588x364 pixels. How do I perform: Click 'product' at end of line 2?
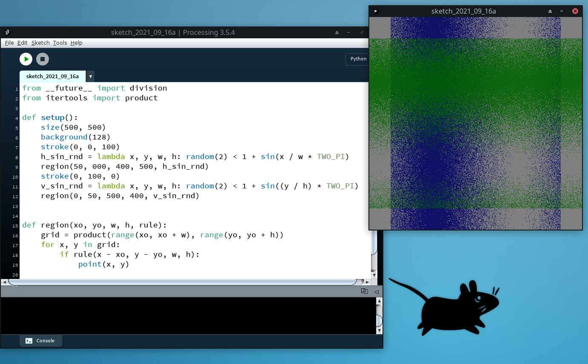tap(141, 98)
